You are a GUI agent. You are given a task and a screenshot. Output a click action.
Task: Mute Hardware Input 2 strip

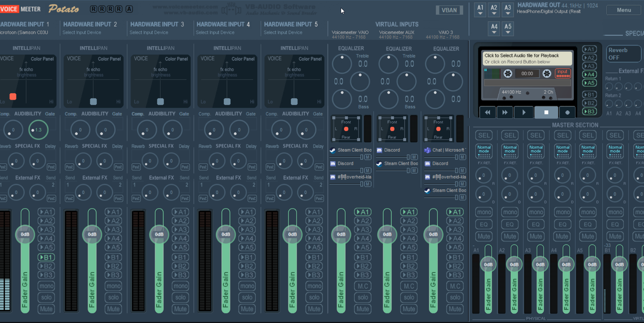click(113, 309)
